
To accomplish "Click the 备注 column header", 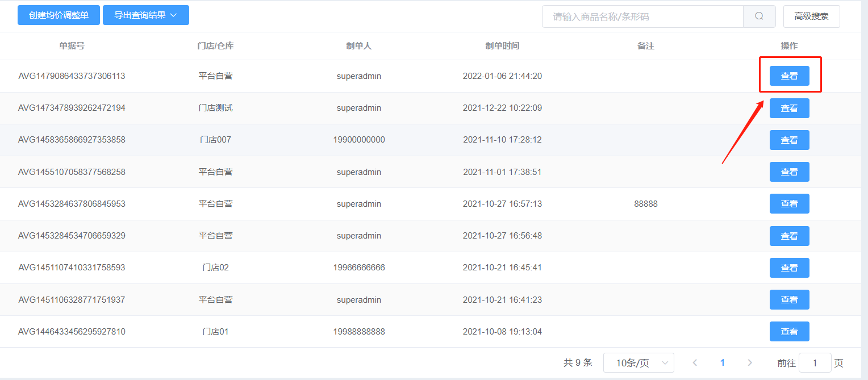I will coord(646,46).
